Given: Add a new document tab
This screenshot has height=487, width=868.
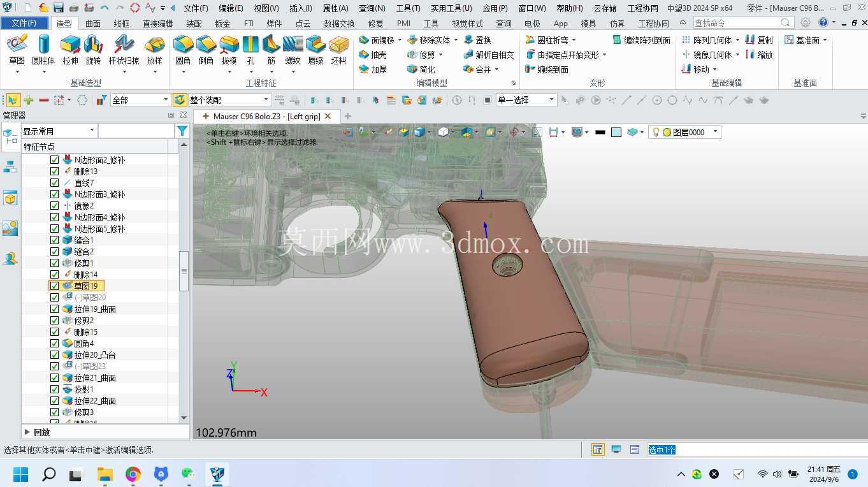Looking at the screenshot, I should pyautogui.click(x=348, y=116).
